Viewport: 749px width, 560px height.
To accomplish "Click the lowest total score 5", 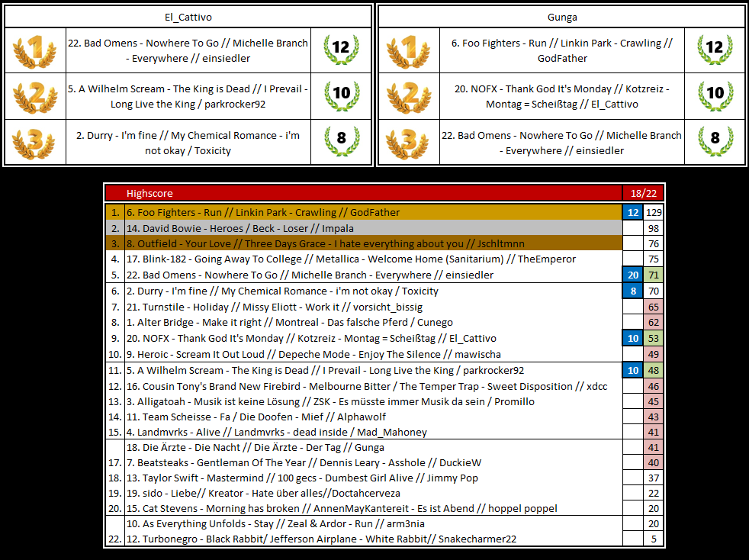I will 654,539.
